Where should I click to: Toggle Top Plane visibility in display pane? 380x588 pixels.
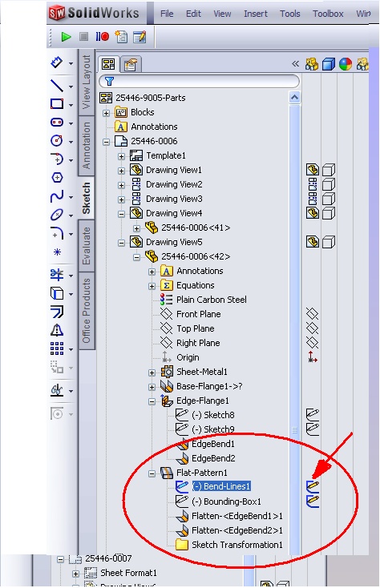[312, 328]
